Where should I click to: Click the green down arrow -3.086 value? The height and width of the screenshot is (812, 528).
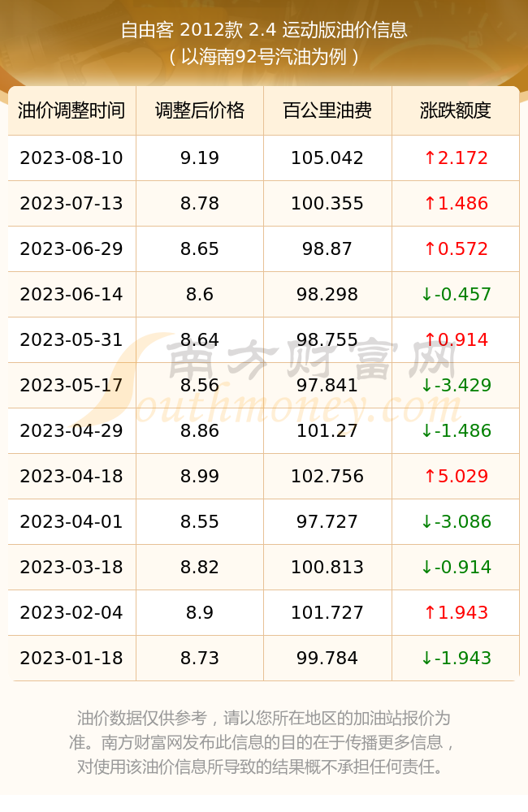point(456,521)
